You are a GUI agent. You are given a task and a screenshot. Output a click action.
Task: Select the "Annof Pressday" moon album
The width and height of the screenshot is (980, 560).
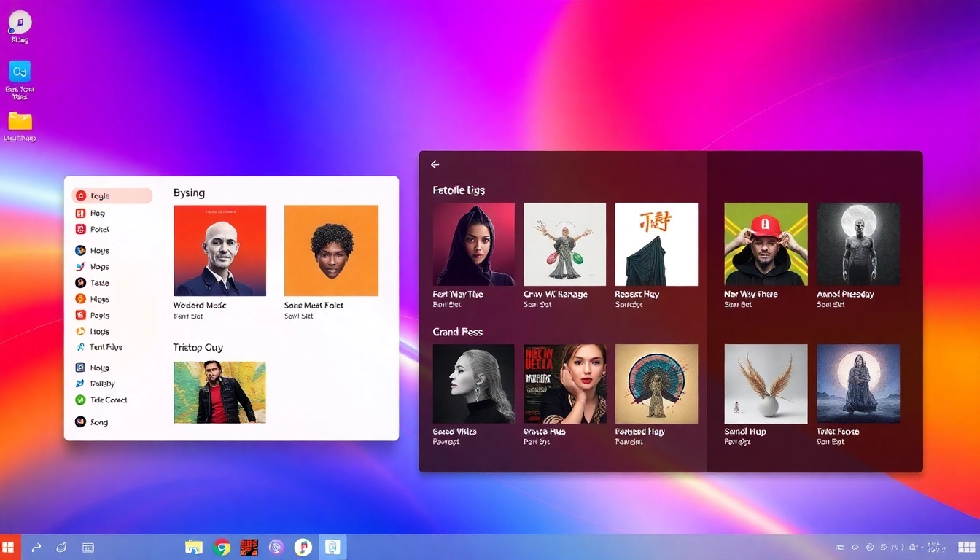point(858,244)
